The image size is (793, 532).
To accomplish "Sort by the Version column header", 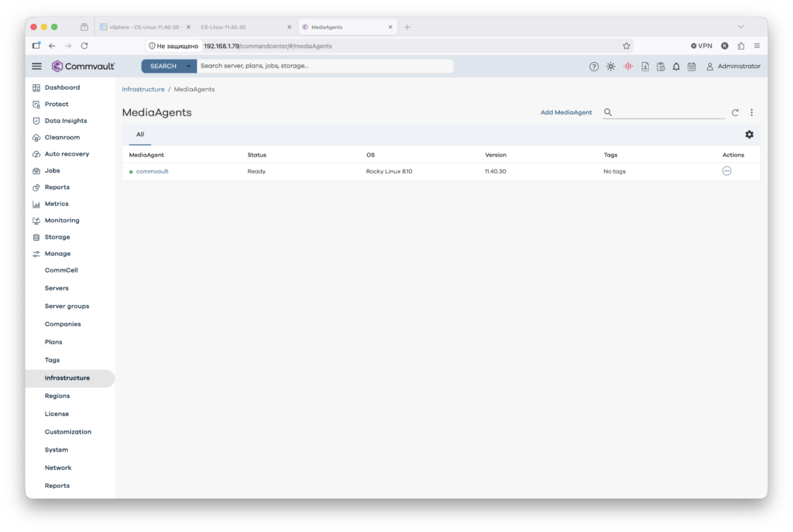I will click(x=496, y=155).
